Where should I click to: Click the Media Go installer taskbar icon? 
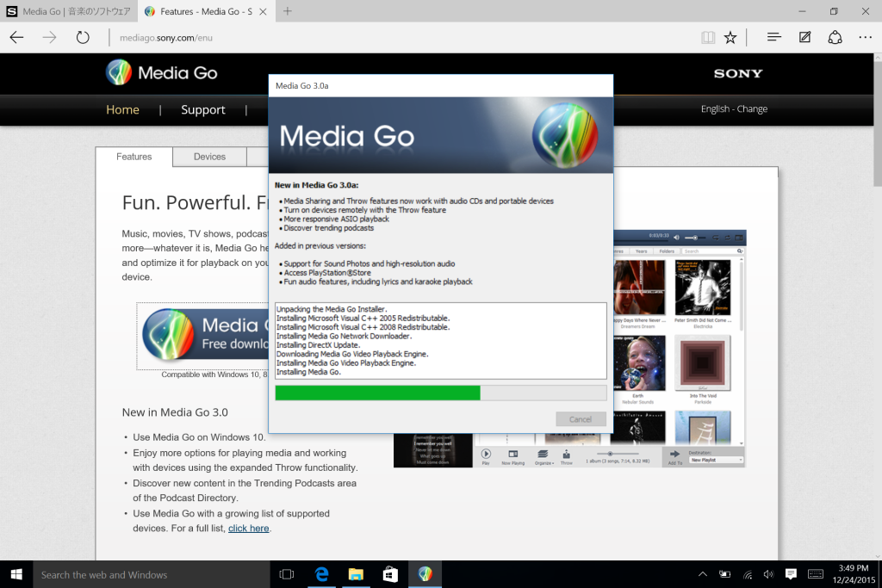[425, 574]
